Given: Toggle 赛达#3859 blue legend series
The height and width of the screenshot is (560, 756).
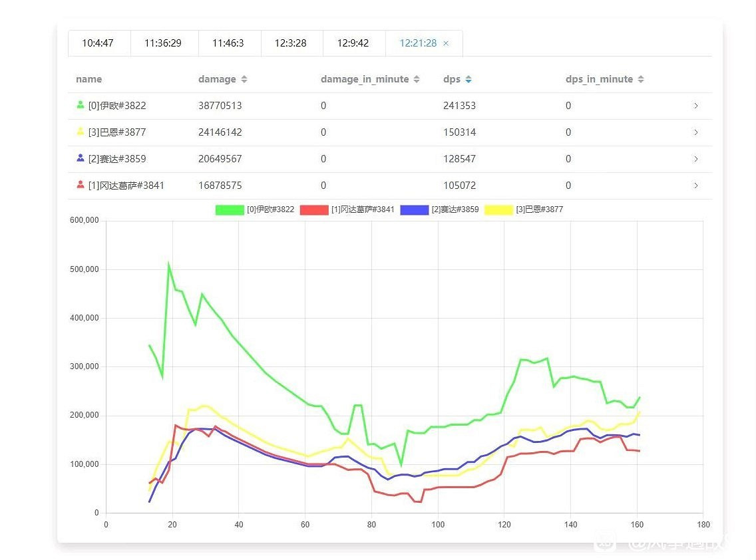Looking at the screenshot, I should click(x=414, y=210).
